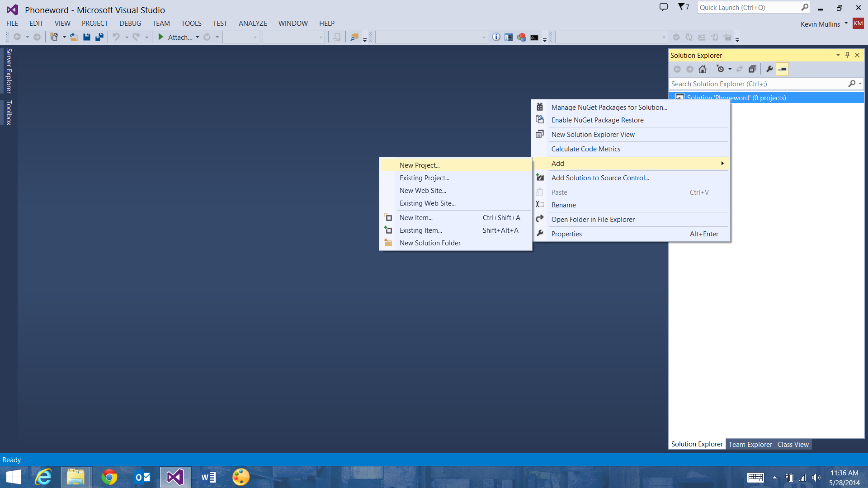Expand Solution Explorer window position dropdown
The width and height of the screenshot is (868, 488).
(x=838, y=55)
